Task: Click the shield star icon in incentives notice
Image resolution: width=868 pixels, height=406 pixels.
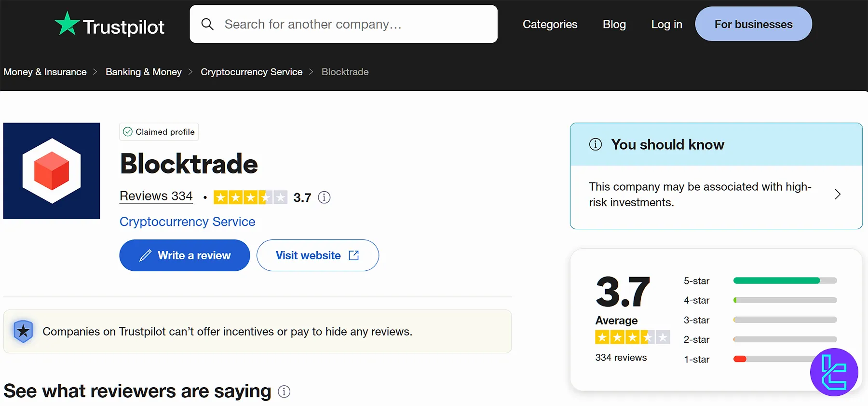Action: 23,331
